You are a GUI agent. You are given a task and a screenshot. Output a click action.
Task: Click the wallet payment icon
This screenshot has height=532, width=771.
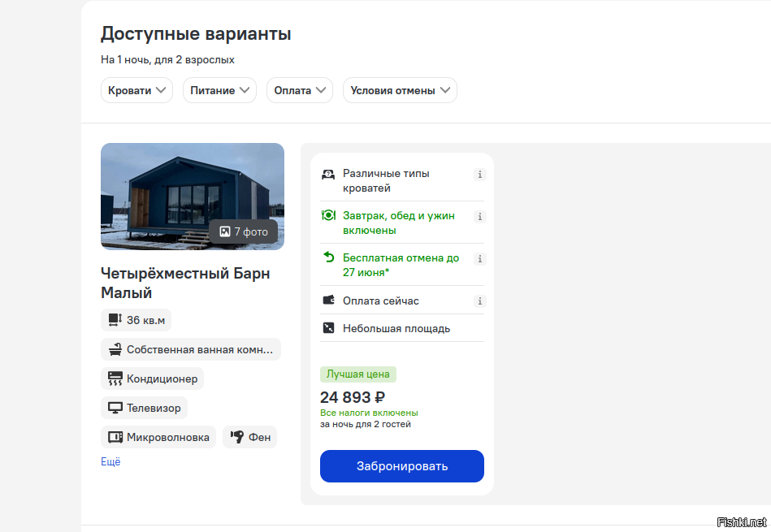[x=328, y=300]
